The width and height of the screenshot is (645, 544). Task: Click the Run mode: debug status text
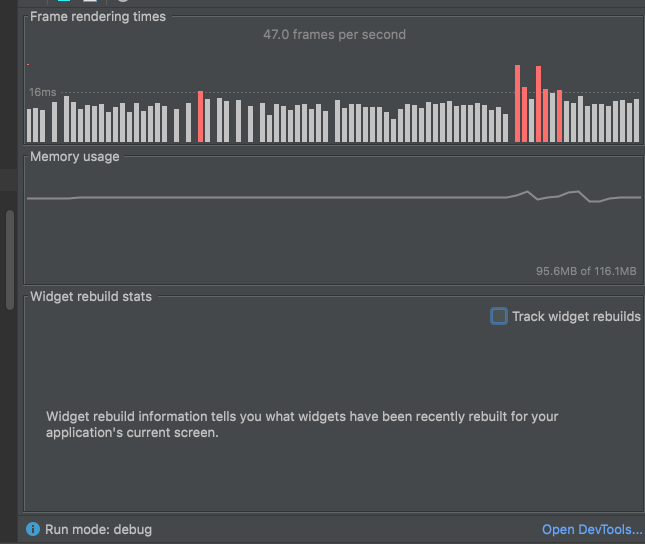(x=98, y=530)
